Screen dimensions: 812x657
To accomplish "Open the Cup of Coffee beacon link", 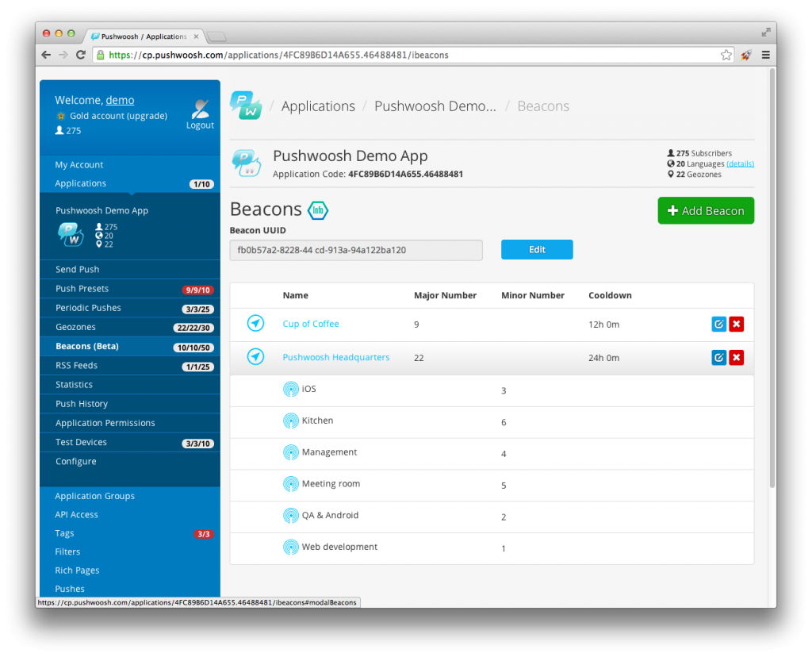I will pyautogui.click(x=311, y=324).
